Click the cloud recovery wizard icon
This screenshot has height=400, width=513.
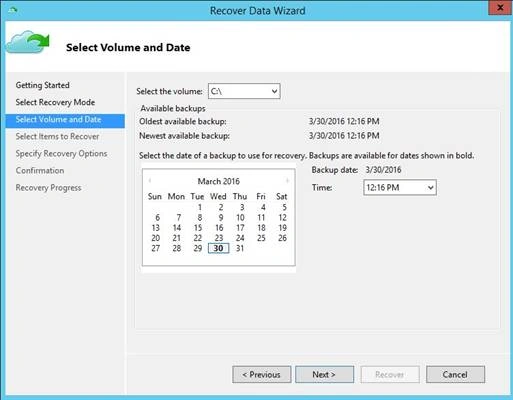point(28,42)
